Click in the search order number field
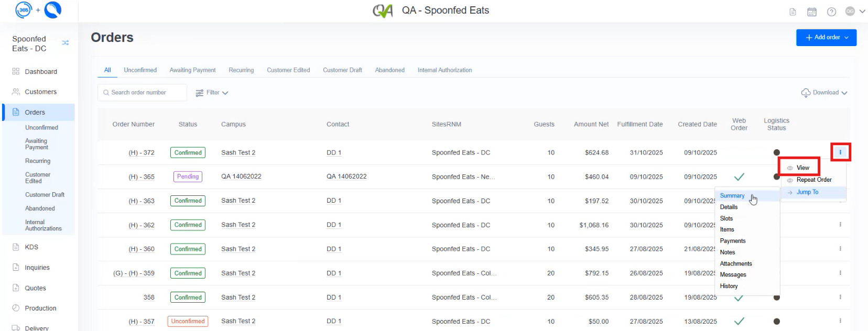This screenshot has width=868, height=331. point(142,92)
